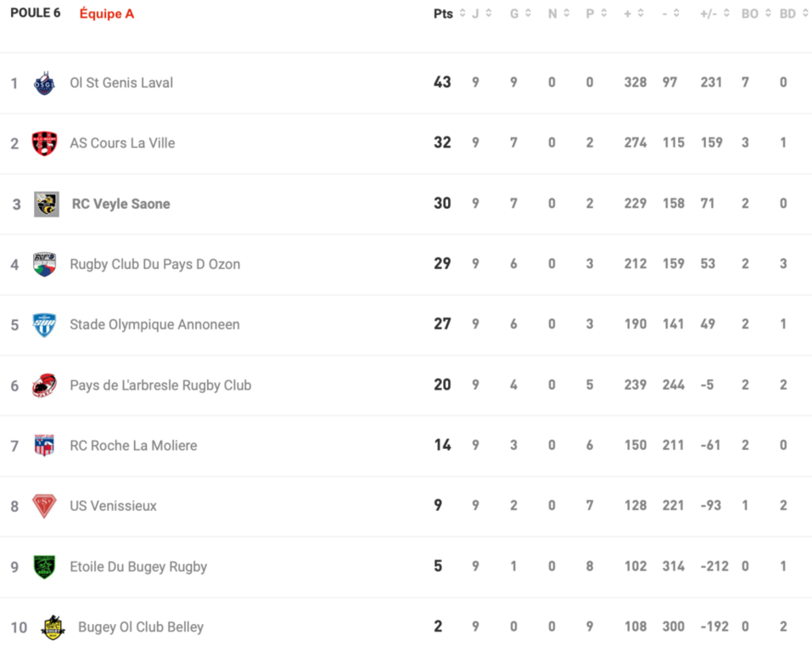Click the POULE 6 heading
Viewport: 812px width, 652px height.
36,14
